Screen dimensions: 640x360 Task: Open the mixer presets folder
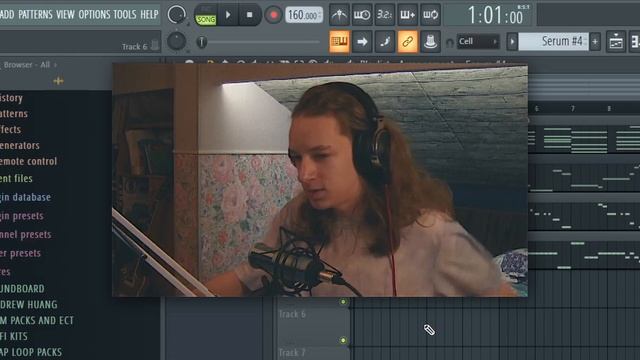click(20, 253)
